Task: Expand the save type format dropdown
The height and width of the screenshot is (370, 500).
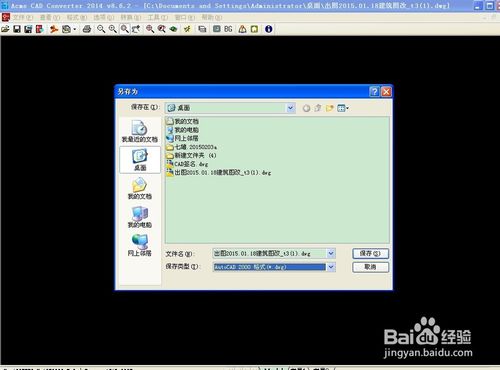Action: click(331, 267)
